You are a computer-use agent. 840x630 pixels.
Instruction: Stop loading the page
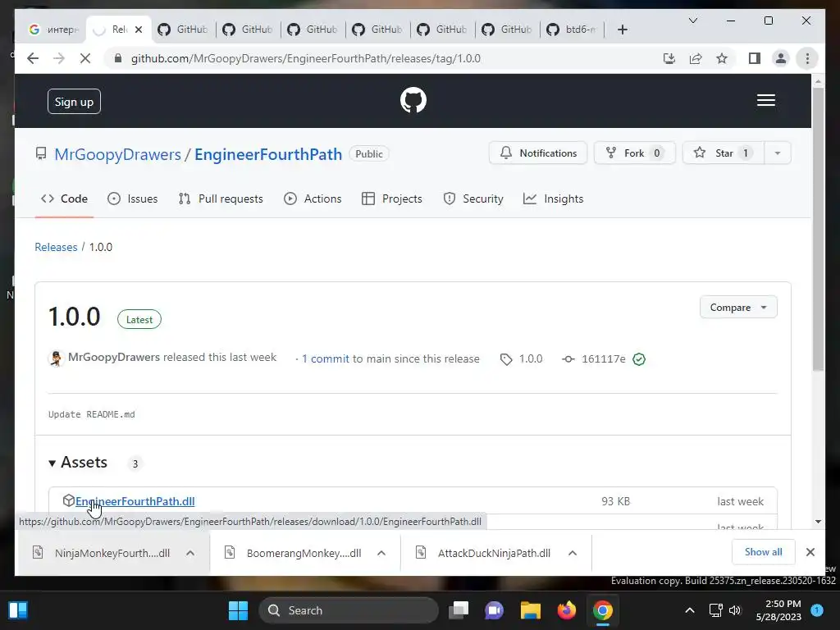tap(85, 58)
